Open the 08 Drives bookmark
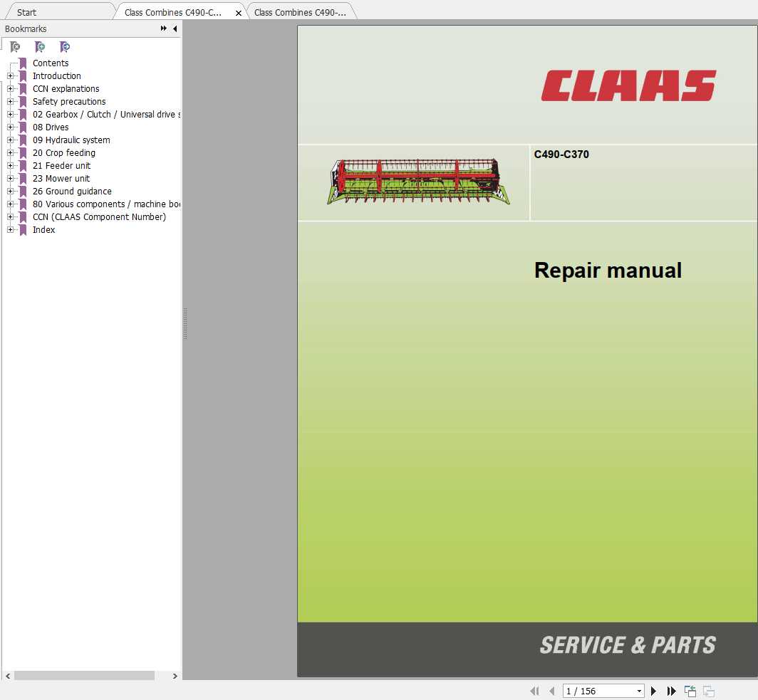This screenshot has width=758, height=700. 51,127
